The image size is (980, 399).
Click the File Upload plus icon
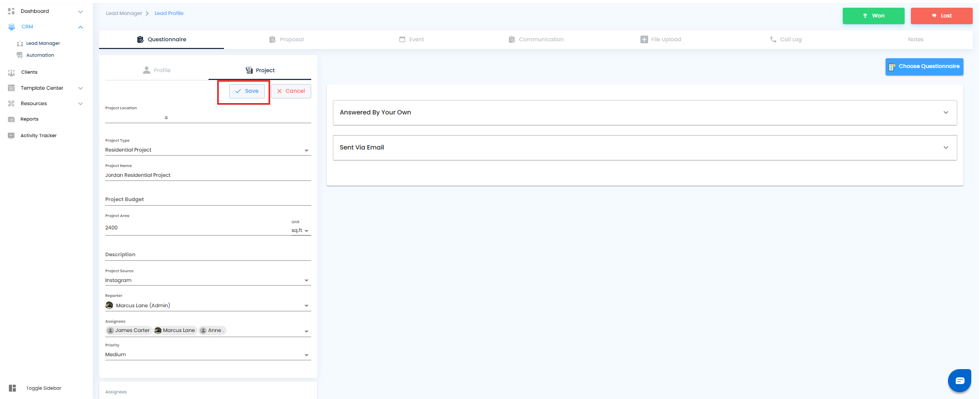(644, 39)
